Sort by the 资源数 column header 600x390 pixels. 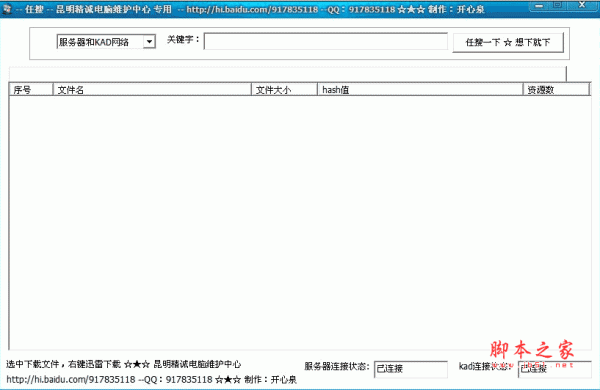pyautogui.click(x=556, y=90)
